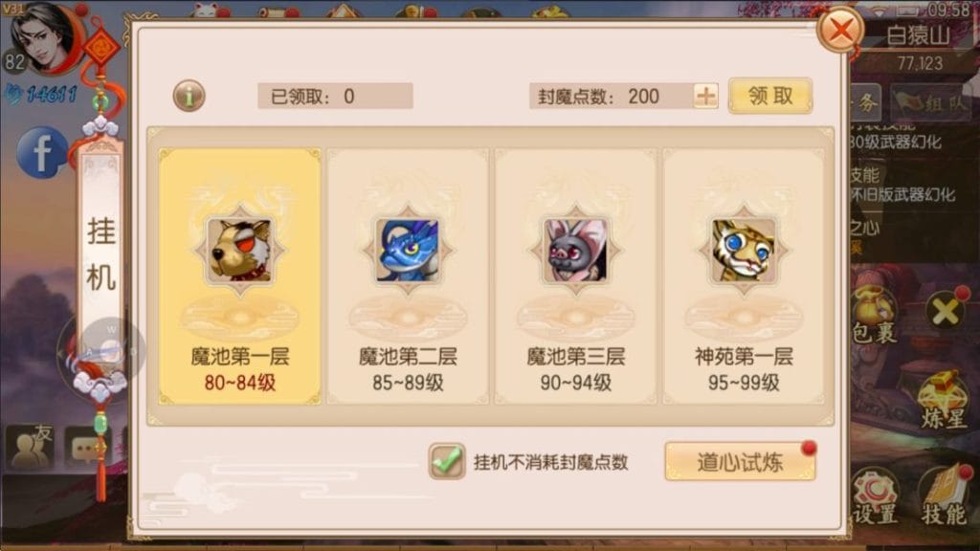Close the dialog with the red X

[x=840, y=30]
